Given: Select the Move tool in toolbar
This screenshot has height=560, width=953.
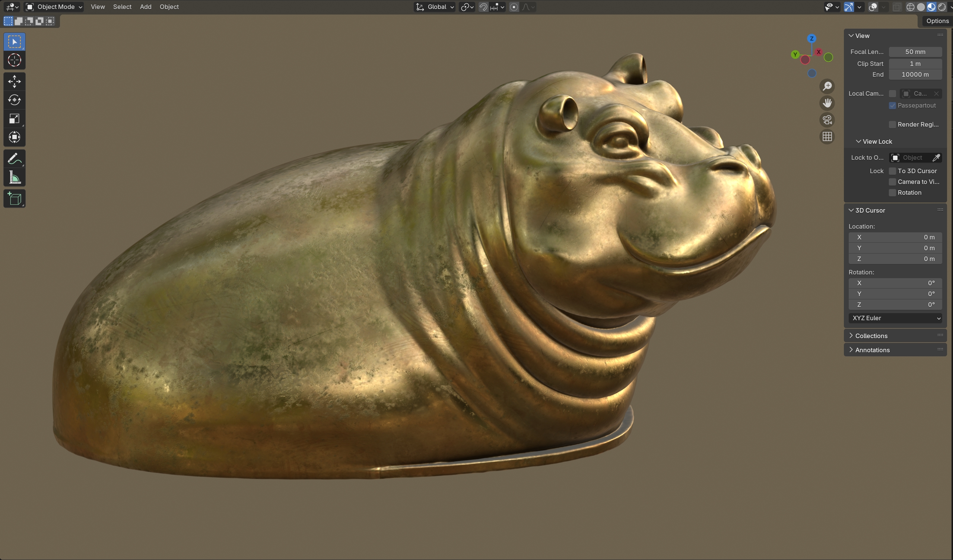Looking at the screenshot, I should point(15,81).
